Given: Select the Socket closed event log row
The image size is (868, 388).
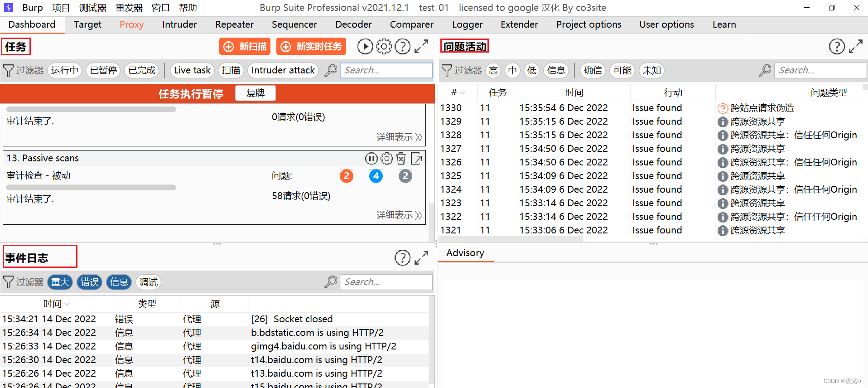Looking at the screenshot, I should (214, 319).
